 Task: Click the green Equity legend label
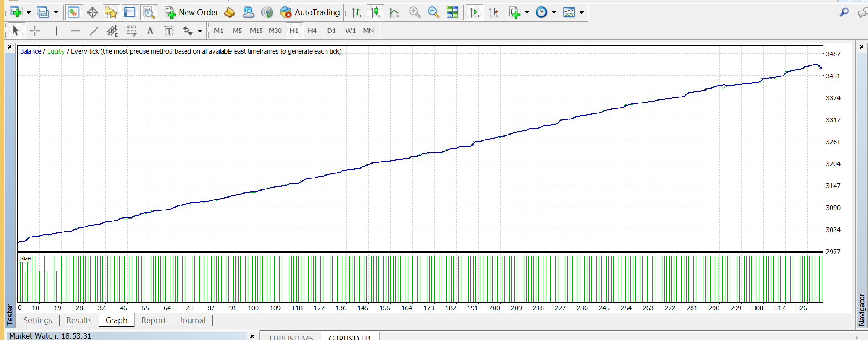56,51
